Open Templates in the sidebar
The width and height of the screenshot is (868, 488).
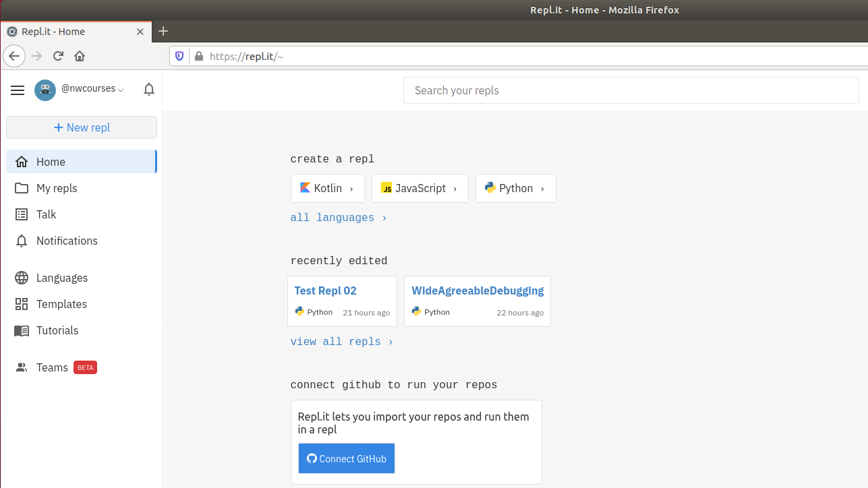(x=81, y=304)
